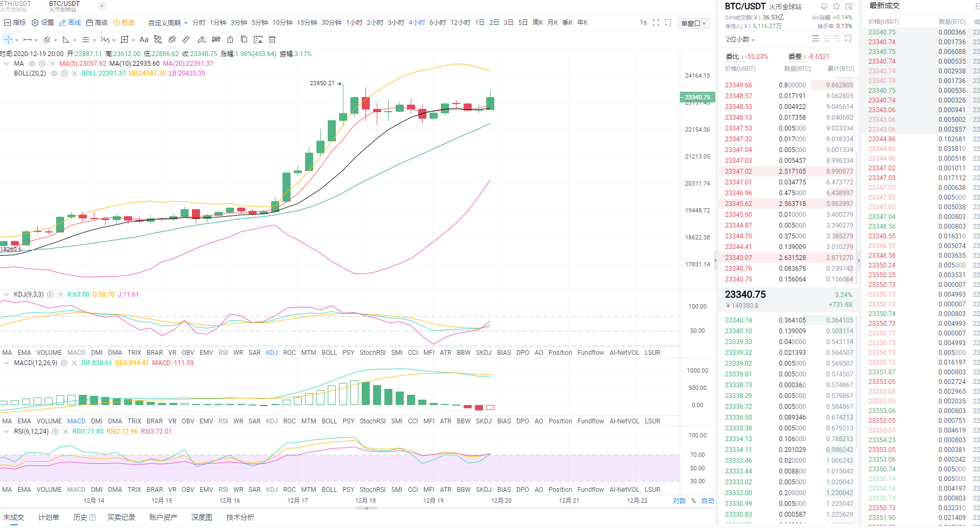This screenshot has width=980, height=528.
Task: Enter fullscreen chart mode
Action: point(656,23)
